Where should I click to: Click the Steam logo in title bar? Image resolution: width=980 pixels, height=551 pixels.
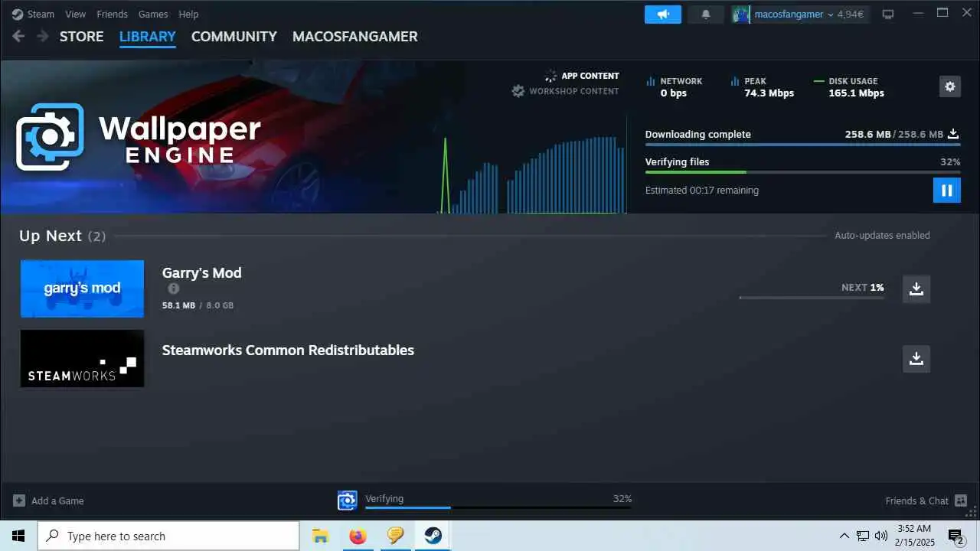click(x=18, y=14)
